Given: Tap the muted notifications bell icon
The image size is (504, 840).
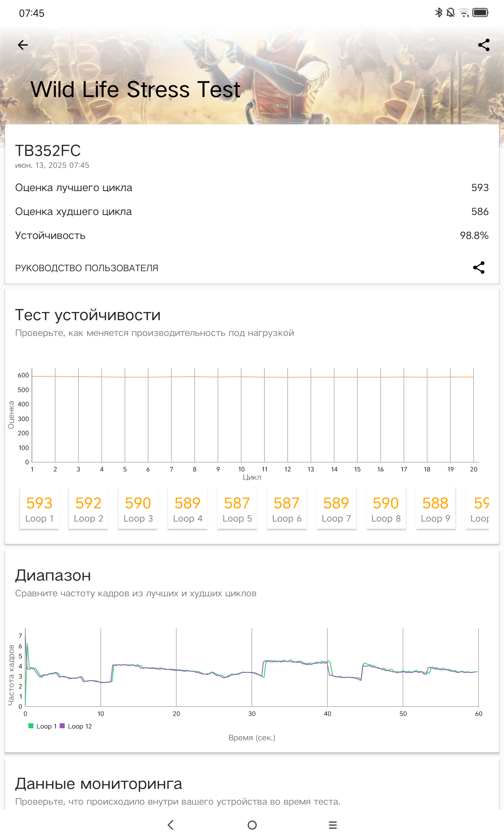Looking at the screenshot, I should click(x=451, y=13).
